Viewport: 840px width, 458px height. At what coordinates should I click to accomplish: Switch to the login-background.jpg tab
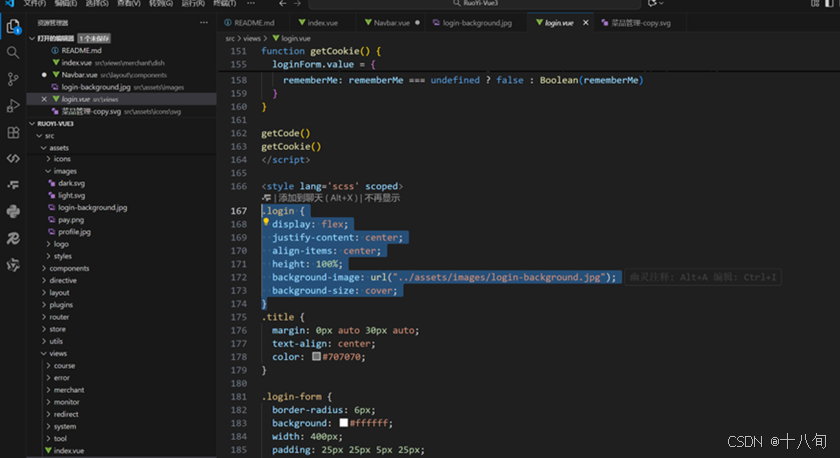coord(476,22)
